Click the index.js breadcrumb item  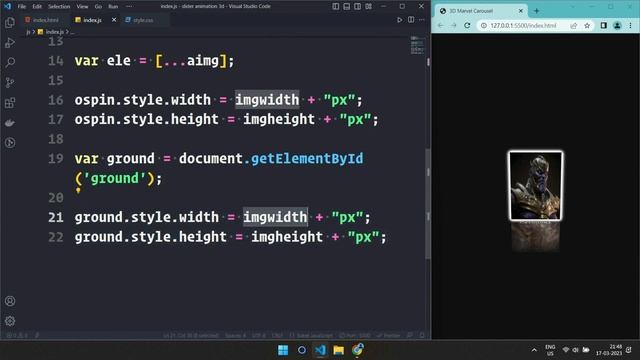[x=55, y=31]
